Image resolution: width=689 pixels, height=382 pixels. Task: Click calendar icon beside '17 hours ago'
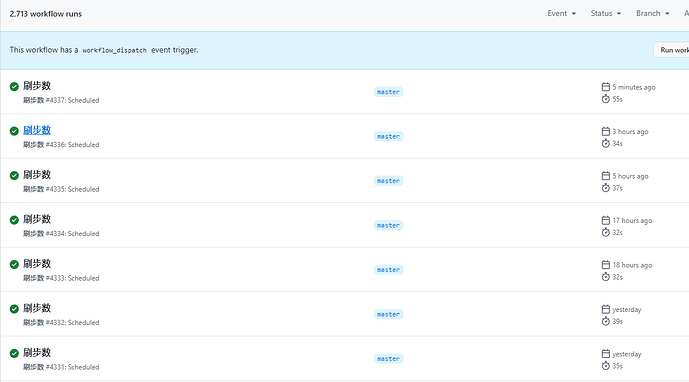pyautogui.click(x=606, y=220)
